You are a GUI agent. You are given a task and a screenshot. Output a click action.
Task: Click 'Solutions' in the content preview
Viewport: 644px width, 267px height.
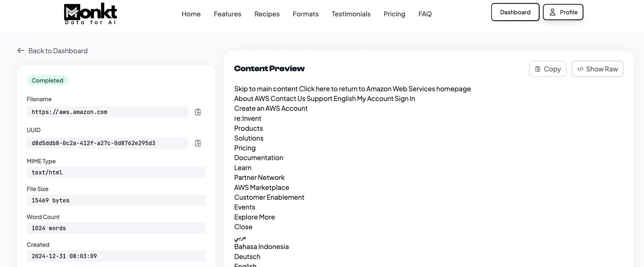click(249, 138)
